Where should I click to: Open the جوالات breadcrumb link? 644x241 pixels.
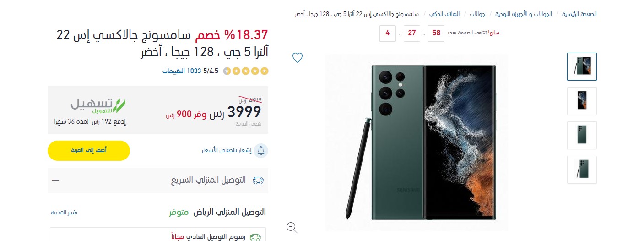pos(477,14)
